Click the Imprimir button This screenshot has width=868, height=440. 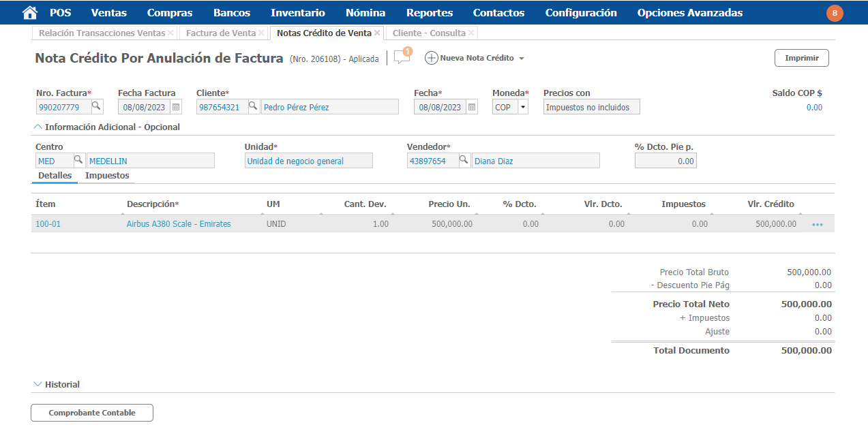pyautogui.click(x=801, y=58)
